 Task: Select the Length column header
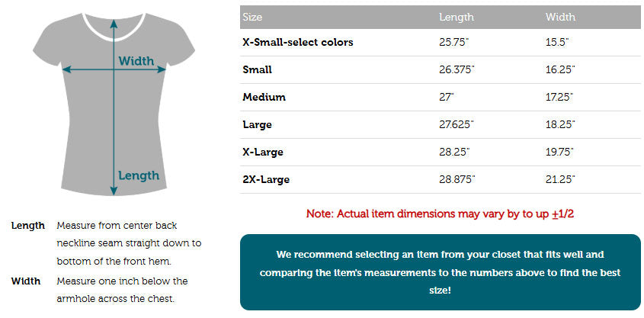pos(457,17)
